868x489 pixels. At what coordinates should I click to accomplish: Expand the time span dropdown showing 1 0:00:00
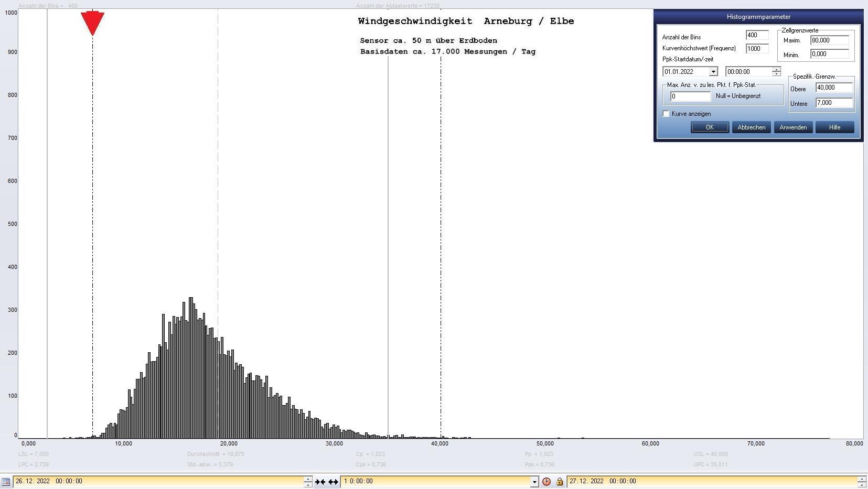click(x=534, y=482)
